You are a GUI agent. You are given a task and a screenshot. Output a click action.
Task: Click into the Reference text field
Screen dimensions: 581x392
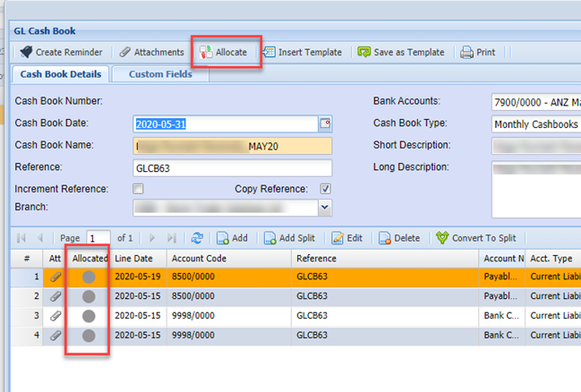232,167
